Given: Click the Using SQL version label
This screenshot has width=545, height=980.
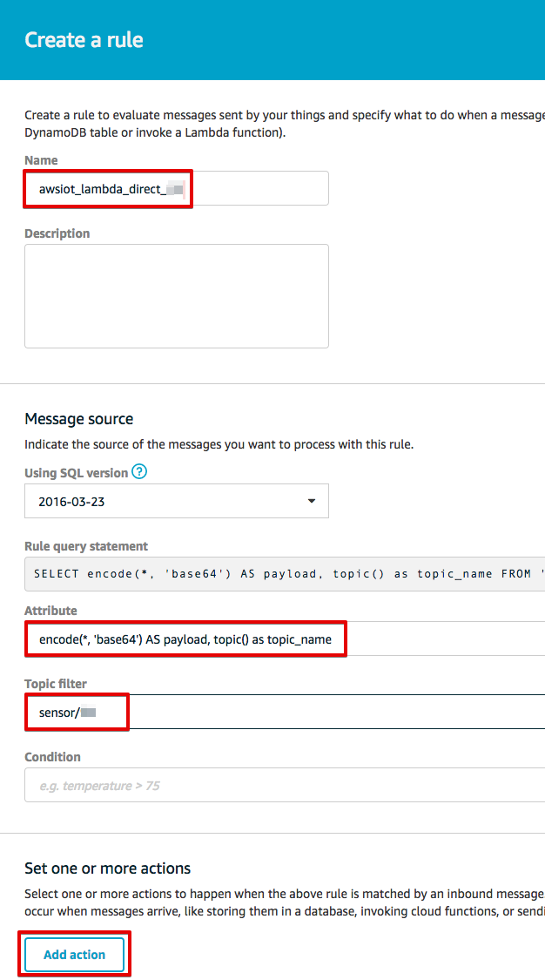Looking at the screenshot, I should point(76,473).
